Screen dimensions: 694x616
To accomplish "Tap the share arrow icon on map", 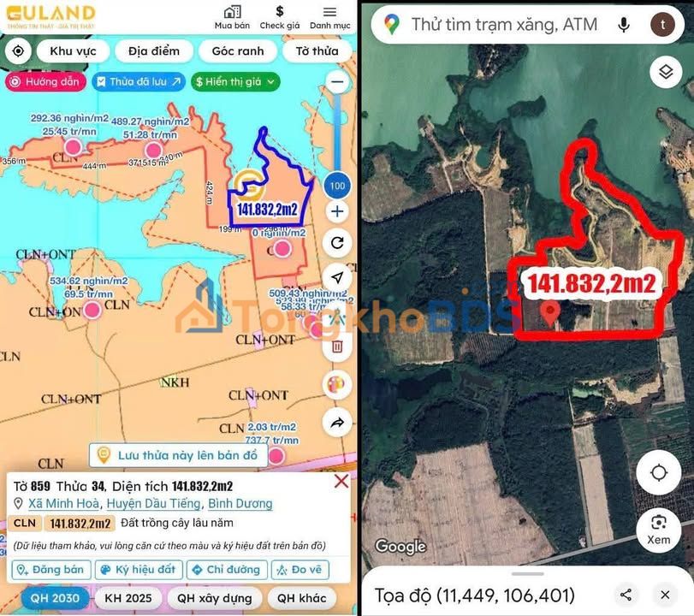I will pos(337,422).
